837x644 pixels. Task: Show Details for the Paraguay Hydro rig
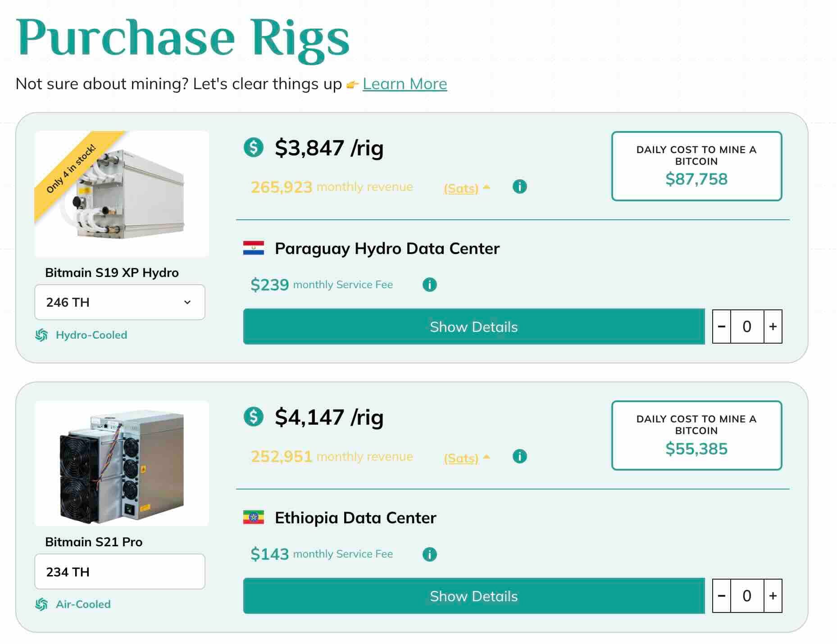[x=473, y=327]
